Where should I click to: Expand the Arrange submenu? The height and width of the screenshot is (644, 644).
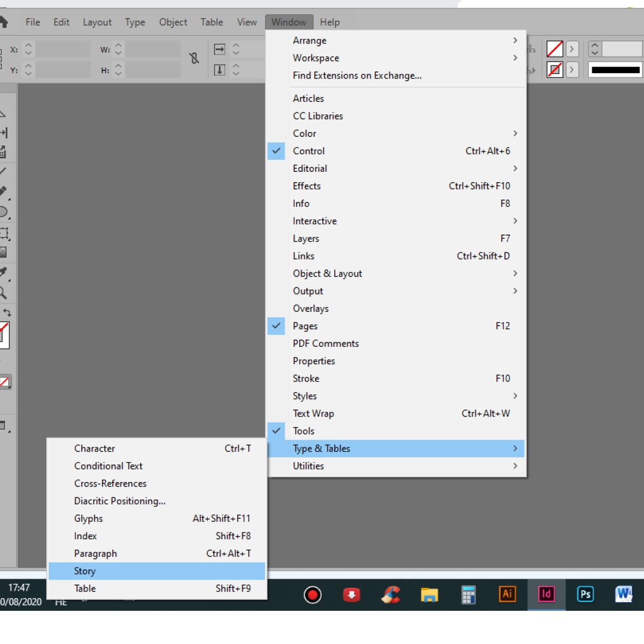[396, 40]
